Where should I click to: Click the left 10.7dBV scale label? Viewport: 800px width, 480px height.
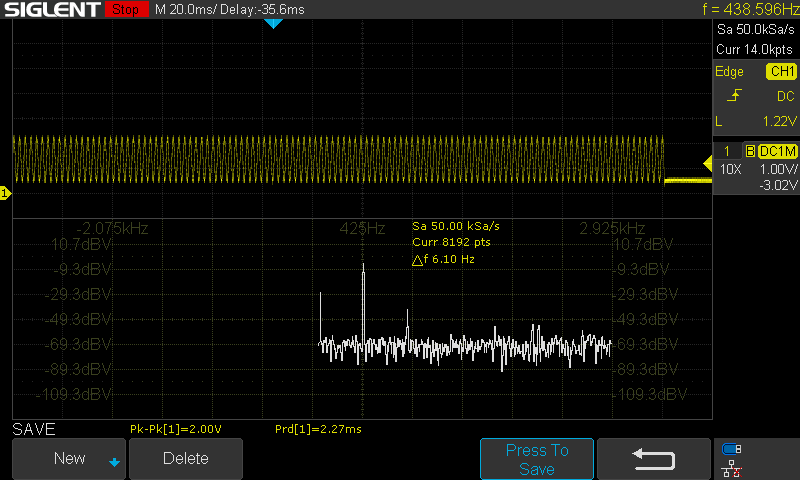pyautogui.click(x=81, y=244)
